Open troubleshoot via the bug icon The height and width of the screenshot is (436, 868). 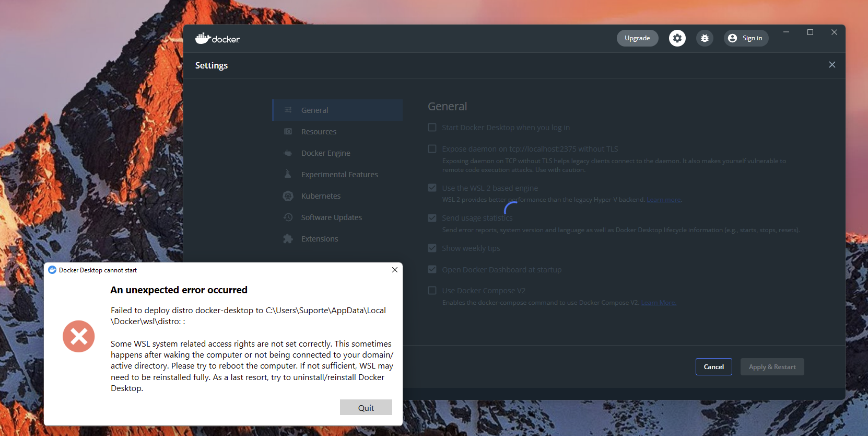pyautogui.click(x=705, y=38)
